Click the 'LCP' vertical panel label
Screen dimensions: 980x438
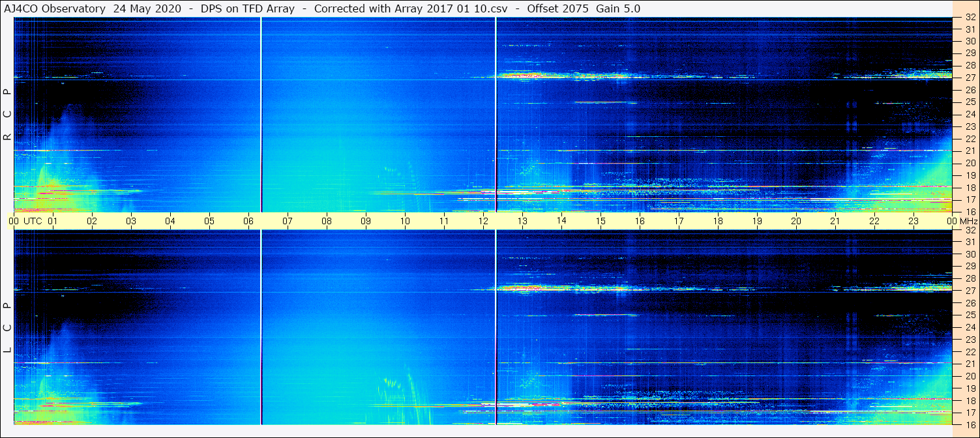click(x=7, y=328)
